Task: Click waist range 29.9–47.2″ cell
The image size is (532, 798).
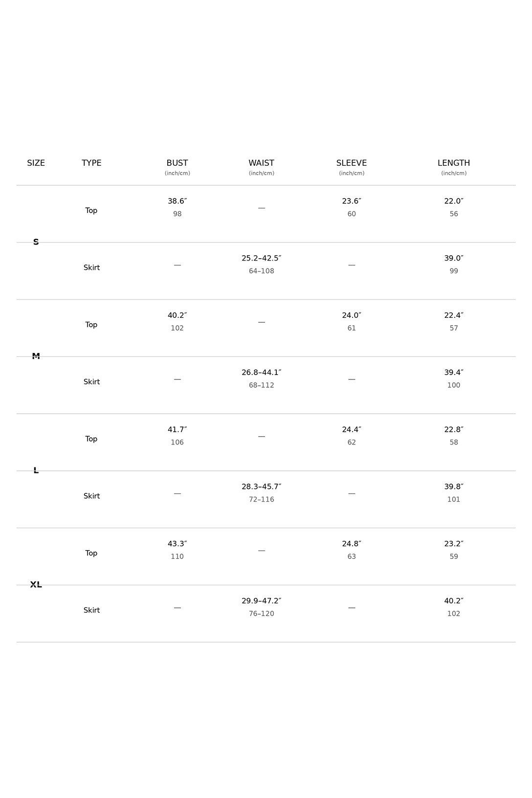Action: (261, 607)
